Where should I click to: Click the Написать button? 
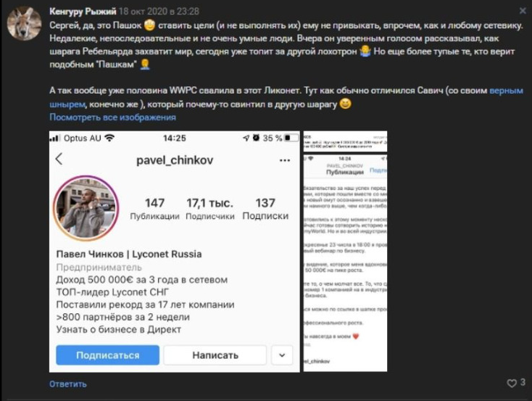coord(215,355)
